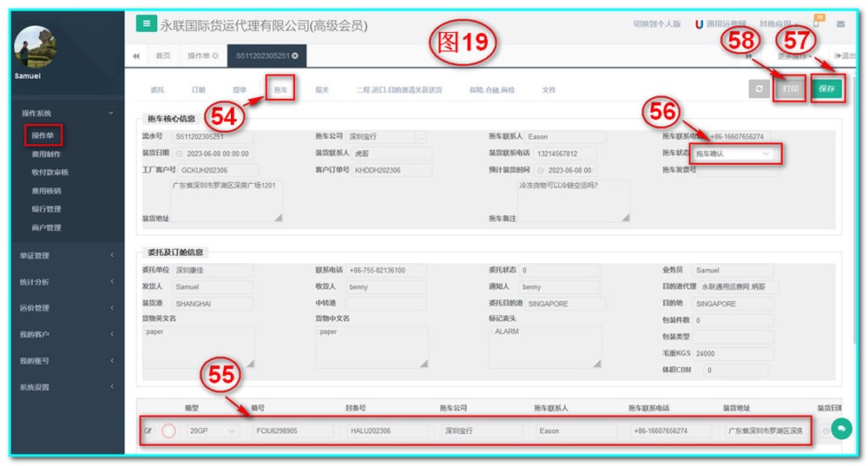The image size is (868, 466).
Task: Collapse the 操作系统 sidebar section
Action: click(x=68, y=113)
